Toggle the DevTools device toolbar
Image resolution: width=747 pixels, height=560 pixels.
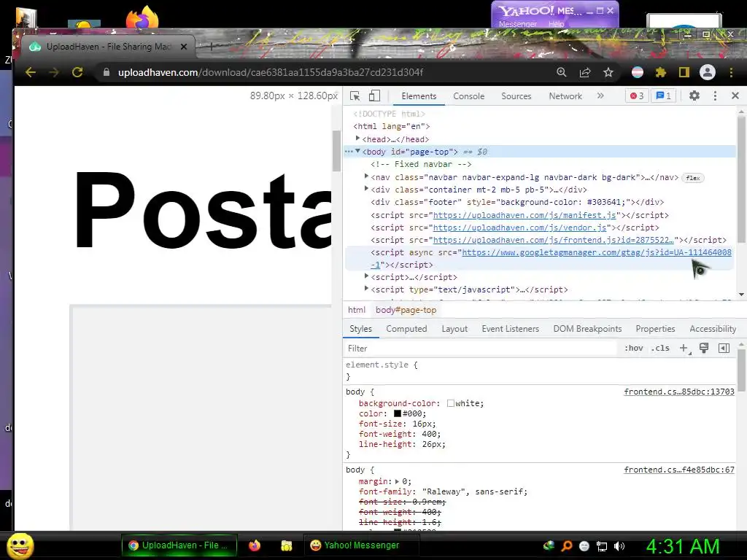click(374, 96)
